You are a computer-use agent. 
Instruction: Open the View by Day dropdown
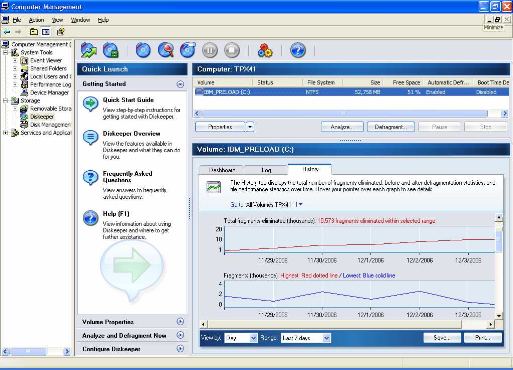(x=253, y=338)
